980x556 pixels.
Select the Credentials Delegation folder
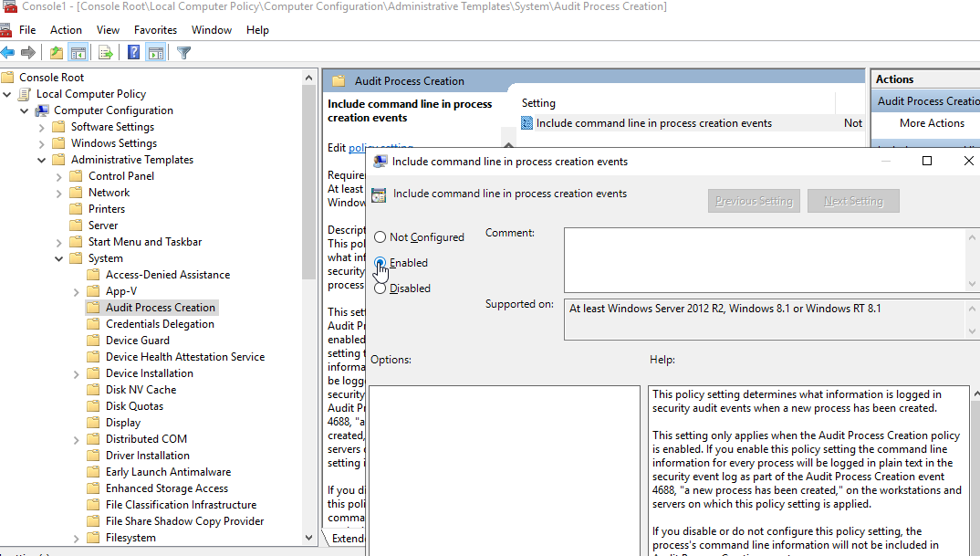(x=160, y=324)
